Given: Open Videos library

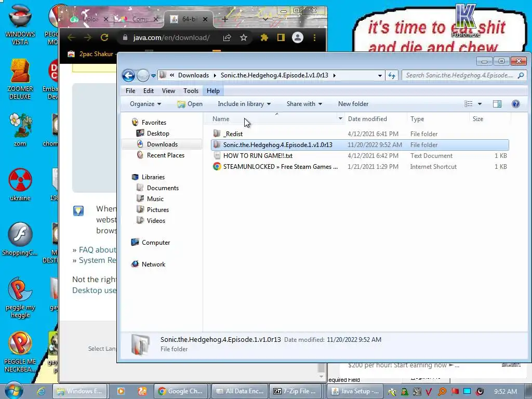Looking at the screenshot, I should point(156,220).
